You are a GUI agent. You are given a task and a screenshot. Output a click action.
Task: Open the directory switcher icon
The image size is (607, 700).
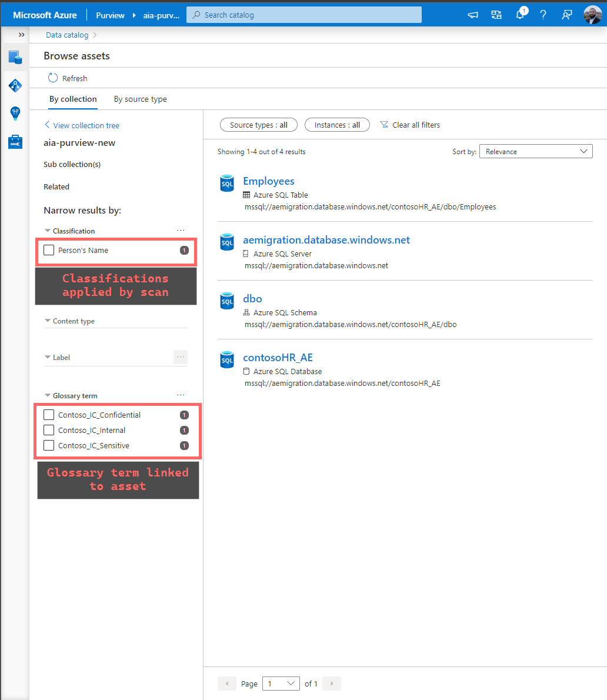coord(496,15)
